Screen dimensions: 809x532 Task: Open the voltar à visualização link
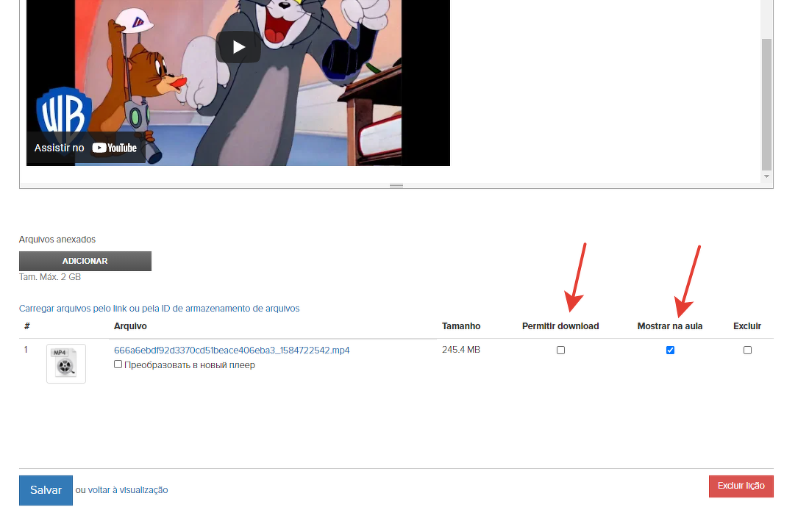(128, 490)
